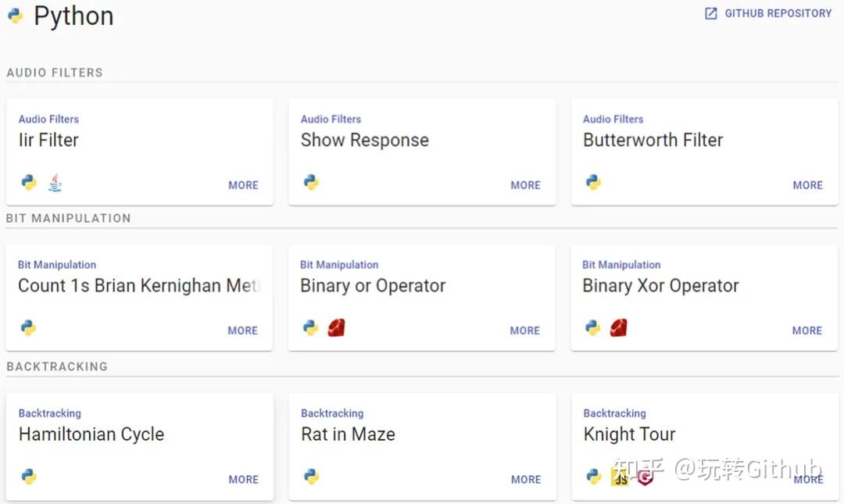844x504 pixels.
Task: Click the Python icon on Butterworth Filter card
Action: [x=593, y=183]
